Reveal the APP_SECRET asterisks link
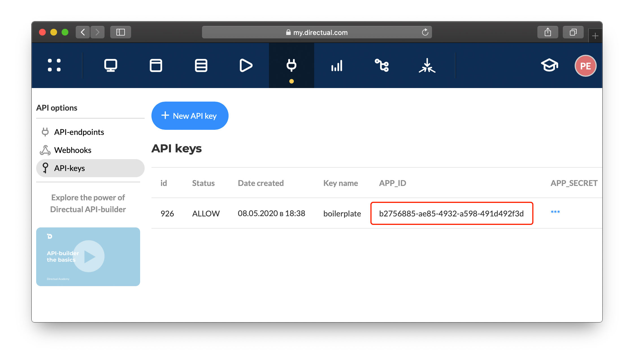Screen dimensions: 634x364 (555, 212)
